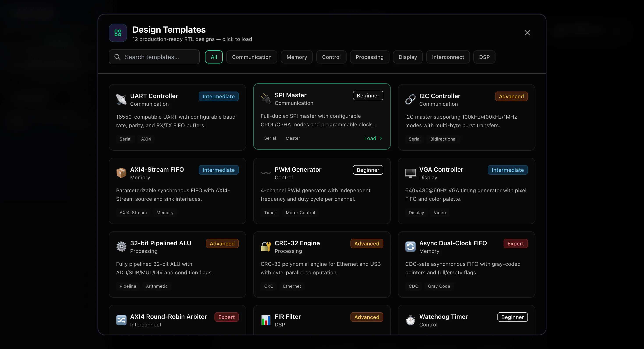Open the VGA Controller template title
644x349 pixels.
coord(441,170)
